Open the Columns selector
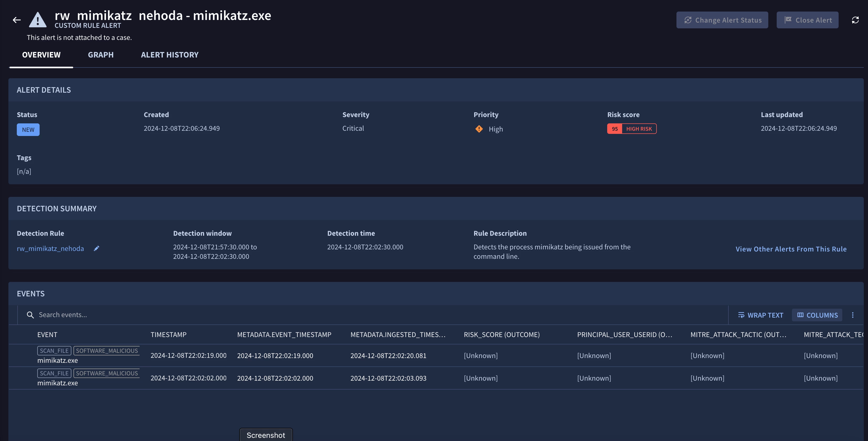868x441 pixels. (817, 315)
